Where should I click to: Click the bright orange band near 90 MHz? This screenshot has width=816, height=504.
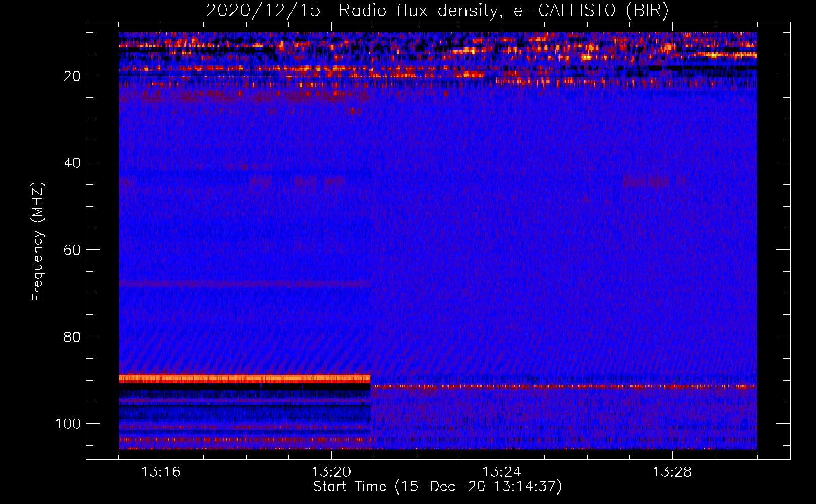tap(245, 379)
